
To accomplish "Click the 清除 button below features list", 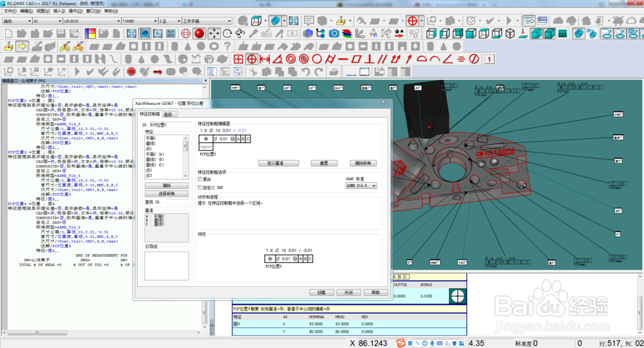I will 167,186.
